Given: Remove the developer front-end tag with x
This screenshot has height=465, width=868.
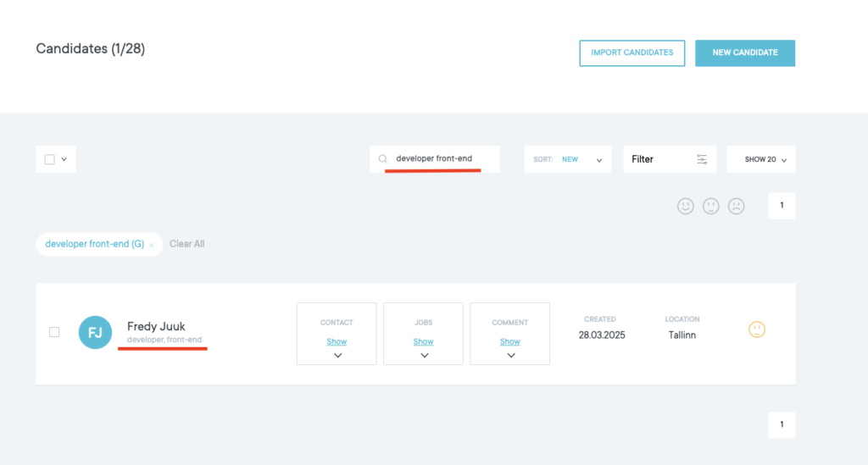Looking at the screenshot, I should click(152, 245).
